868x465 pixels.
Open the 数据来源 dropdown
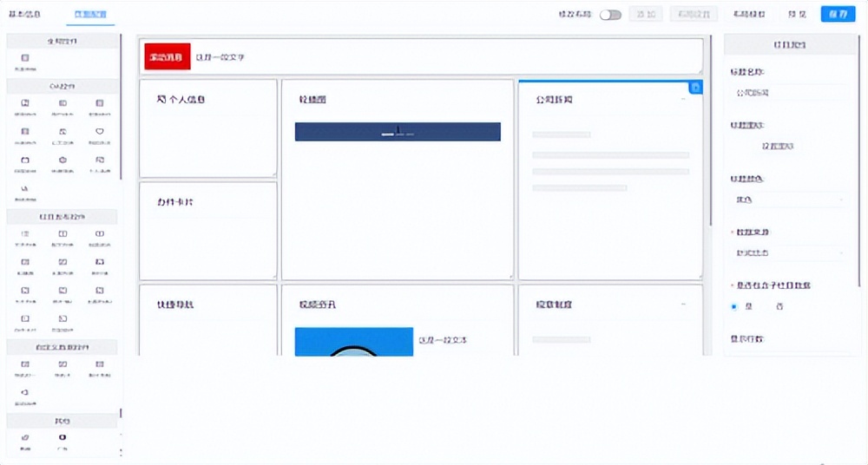point(789,253)
